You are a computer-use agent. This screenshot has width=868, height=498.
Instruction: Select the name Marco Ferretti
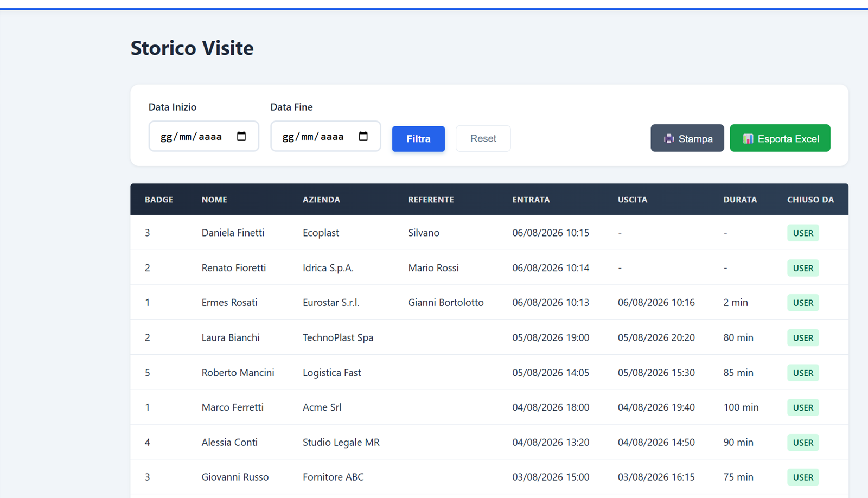pyautogui.click(x=232, y=407)
